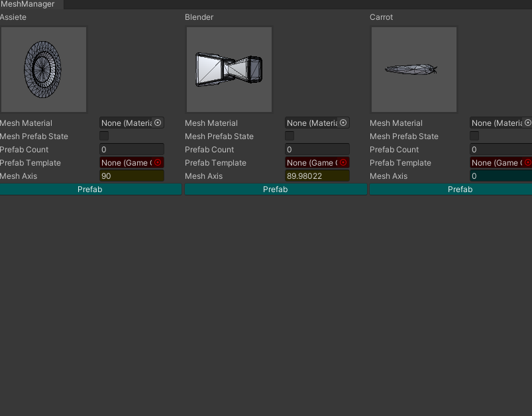Image resolution: width=532 pixels, height=416 pixels.
Task: Select the Blender mesh preview thumbnail
Action: click(229, 70)
